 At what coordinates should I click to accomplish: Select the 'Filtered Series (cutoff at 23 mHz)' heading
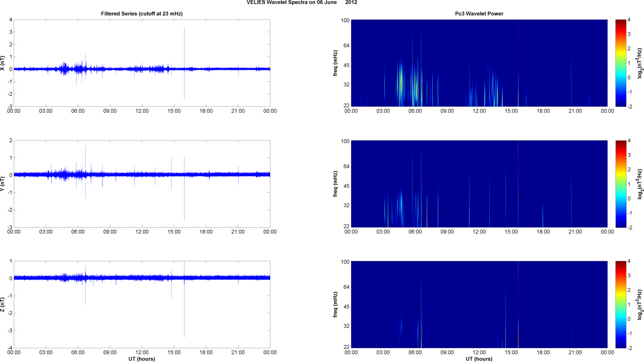tap(142, 14)
